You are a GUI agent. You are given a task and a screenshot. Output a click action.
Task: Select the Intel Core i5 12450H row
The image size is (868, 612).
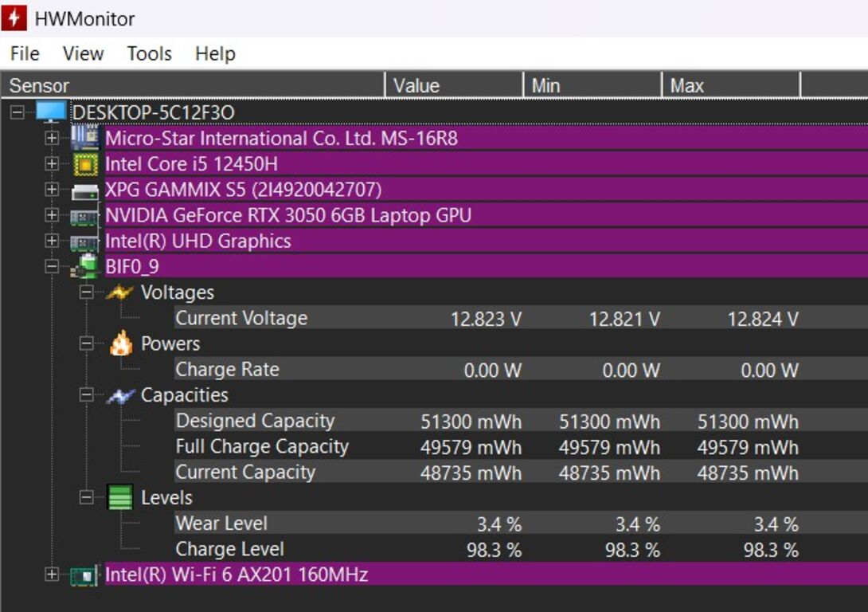pyautogui.click(x=486, y=164)
